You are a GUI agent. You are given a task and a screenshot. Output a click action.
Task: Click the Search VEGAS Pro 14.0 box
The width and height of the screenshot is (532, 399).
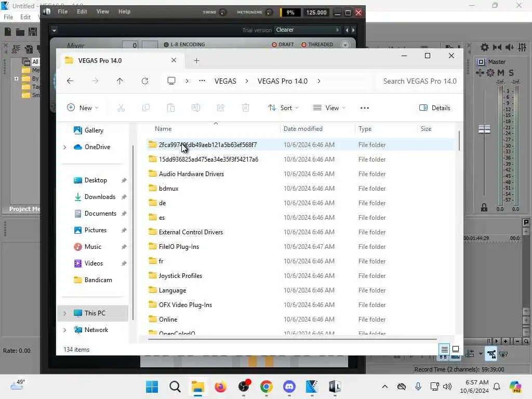pos(420,81)
